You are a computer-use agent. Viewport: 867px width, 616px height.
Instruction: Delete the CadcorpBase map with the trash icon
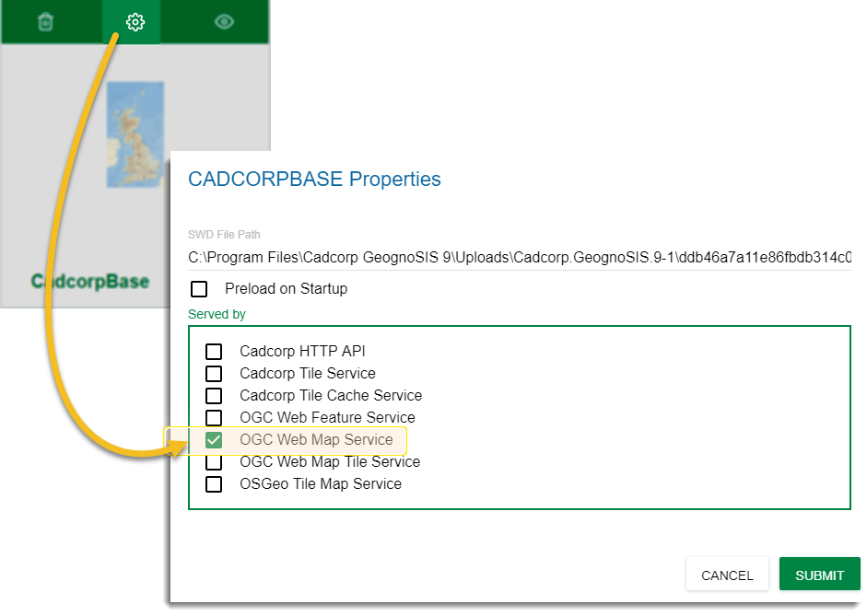(44, 20)
